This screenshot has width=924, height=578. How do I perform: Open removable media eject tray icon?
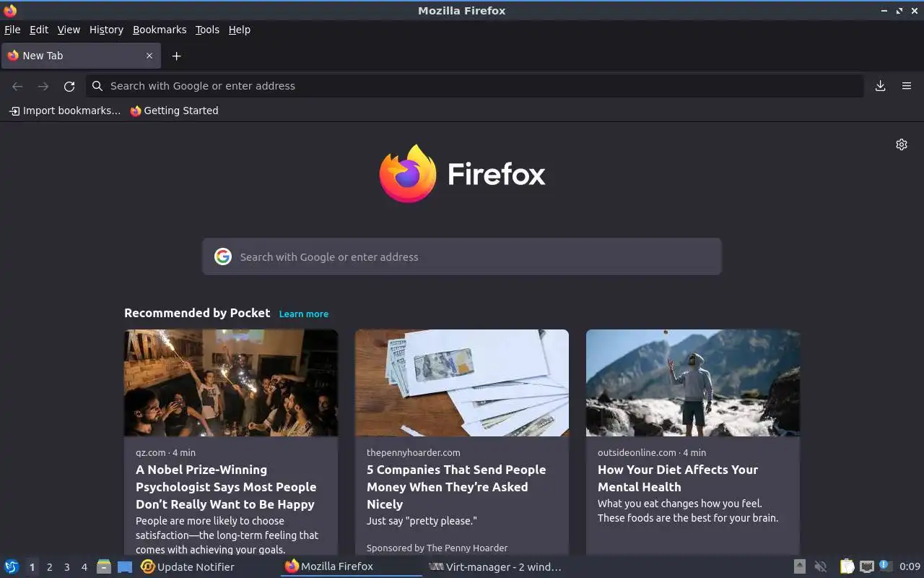point(800,566)
